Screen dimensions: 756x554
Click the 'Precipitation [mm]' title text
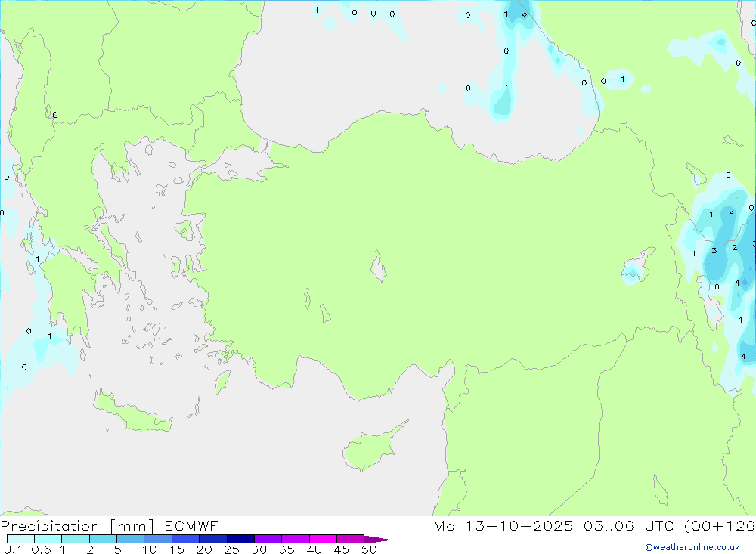(x=77, y=526)
